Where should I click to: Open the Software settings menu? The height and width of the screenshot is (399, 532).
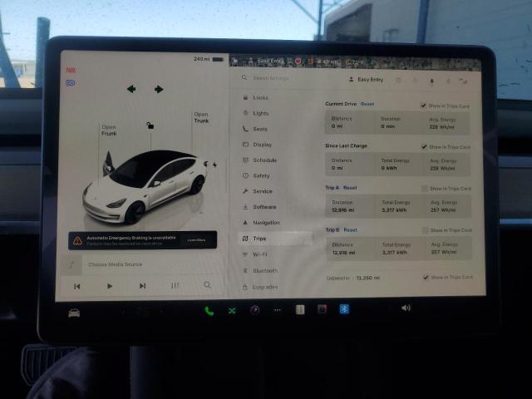(264, 207)
